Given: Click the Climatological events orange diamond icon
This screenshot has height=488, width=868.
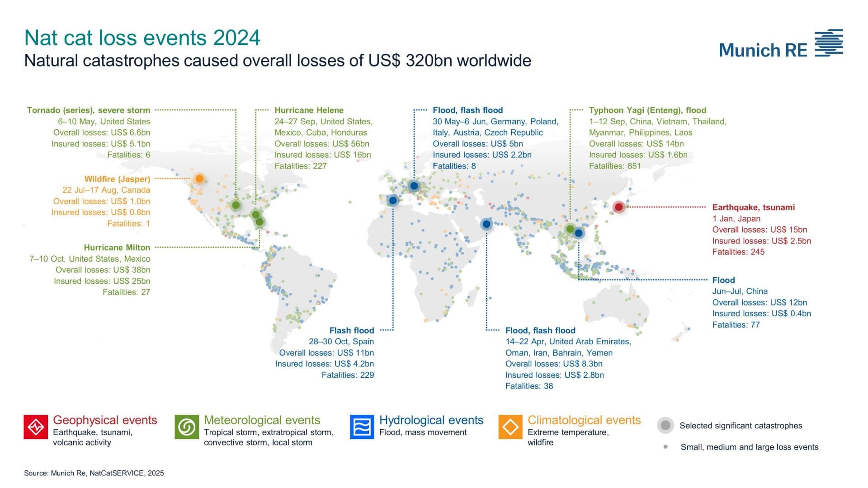Looking at the screenshot, I should click(x=511, y=426).
